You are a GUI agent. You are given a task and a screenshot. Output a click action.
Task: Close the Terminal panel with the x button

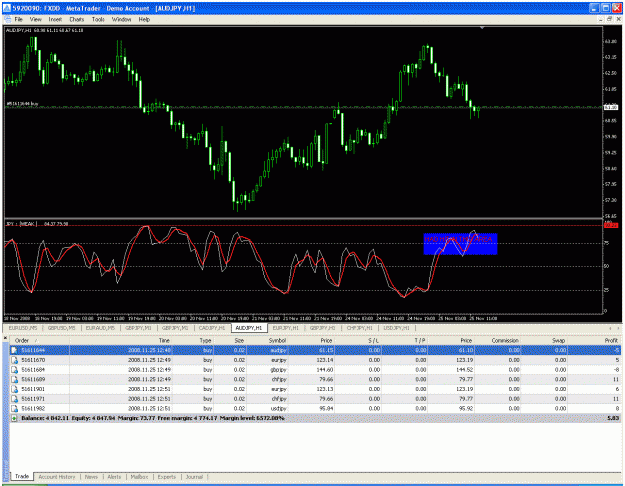click(x=6, y=338)
